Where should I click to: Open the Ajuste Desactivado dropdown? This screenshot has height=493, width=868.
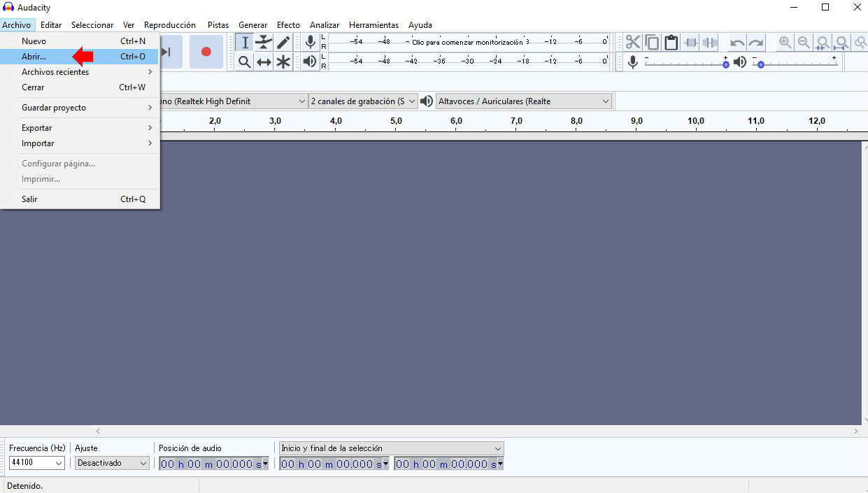(x=112, y=463)
